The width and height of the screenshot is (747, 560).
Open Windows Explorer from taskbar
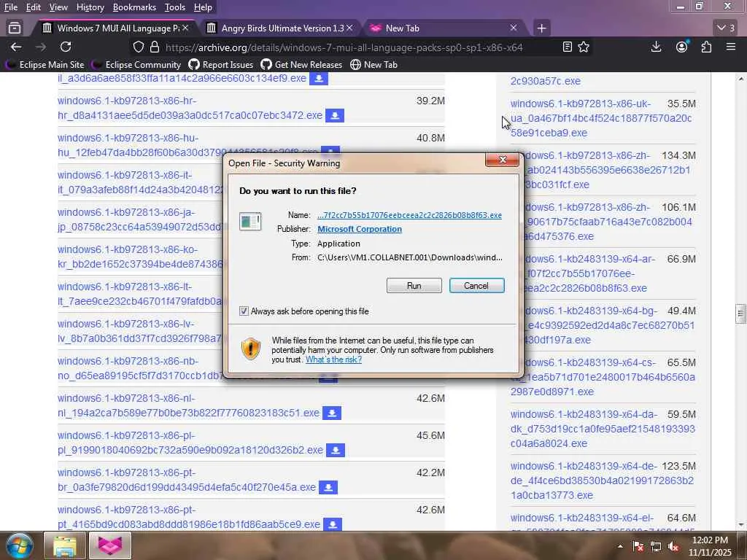[x=64, y=545]
